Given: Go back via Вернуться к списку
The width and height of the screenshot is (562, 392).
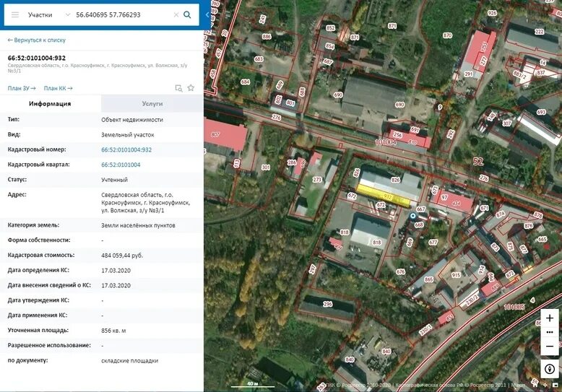Looking at the screenshot, I should [37, 40].
